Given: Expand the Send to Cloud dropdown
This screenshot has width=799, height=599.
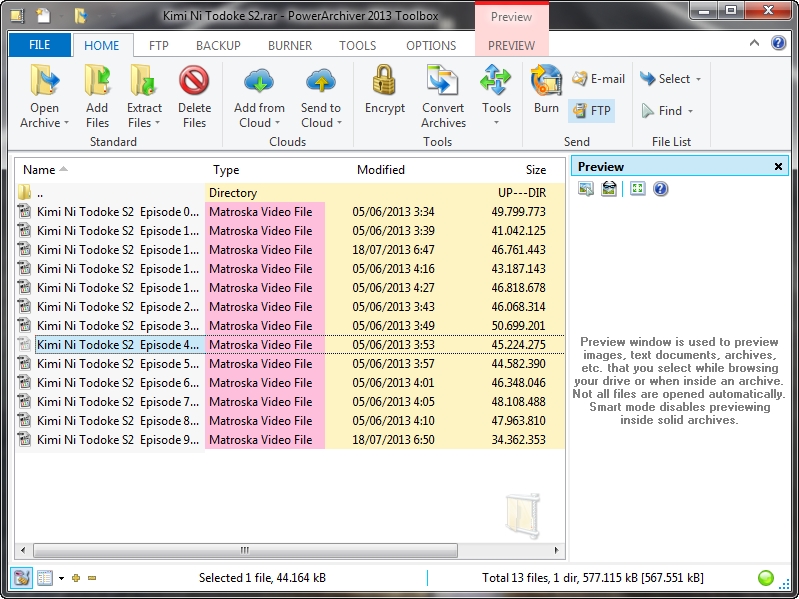Looking at the screenshot, I should [339, 123].
